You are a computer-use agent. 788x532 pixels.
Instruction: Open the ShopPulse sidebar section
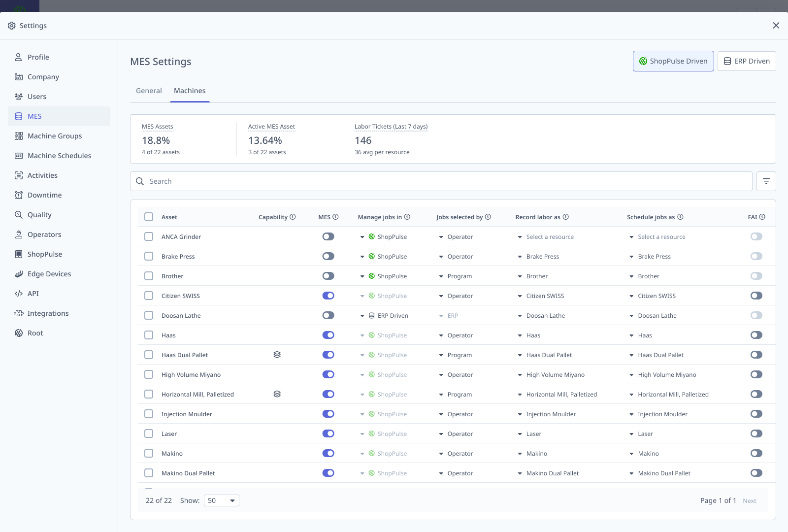coord(44,254)
